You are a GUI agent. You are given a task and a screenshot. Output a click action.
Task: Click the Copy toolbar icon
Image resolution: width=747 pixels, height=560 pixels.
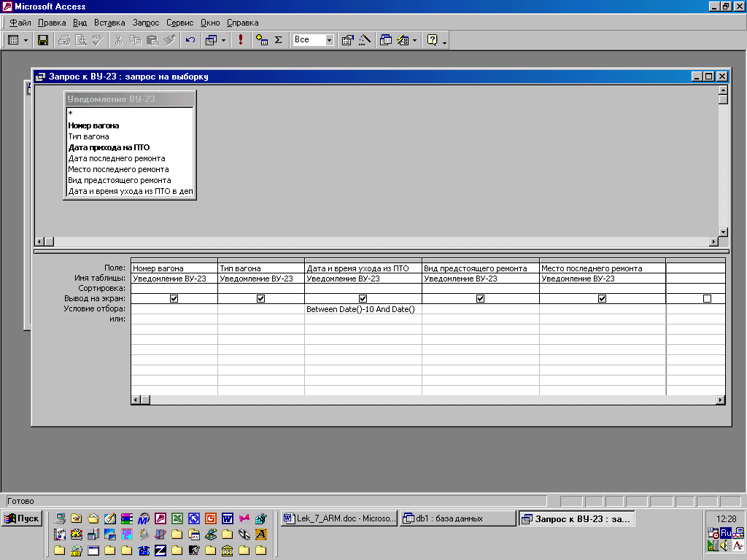tap(135, 41)
